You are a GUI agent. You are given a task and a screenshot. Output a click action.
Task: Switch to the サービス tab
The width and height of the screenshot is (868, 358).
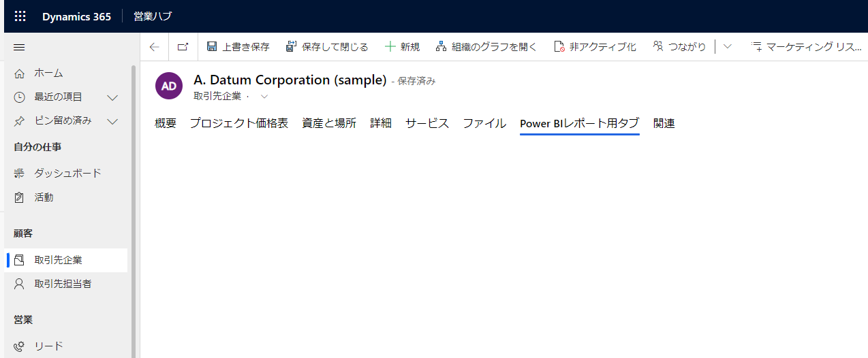pos(427,123)
